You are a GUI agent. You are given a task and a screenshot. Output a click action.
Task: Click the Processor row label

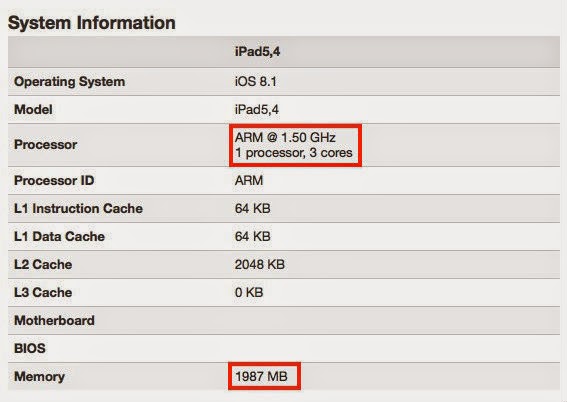pos(46,145)
